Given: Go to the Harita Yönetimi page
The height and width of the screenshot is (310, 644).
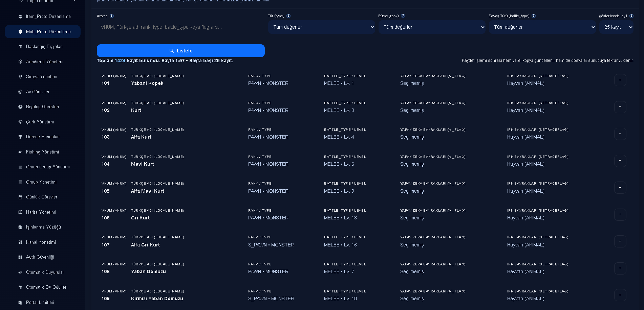Looking at the screenshot, I should 43,212.
